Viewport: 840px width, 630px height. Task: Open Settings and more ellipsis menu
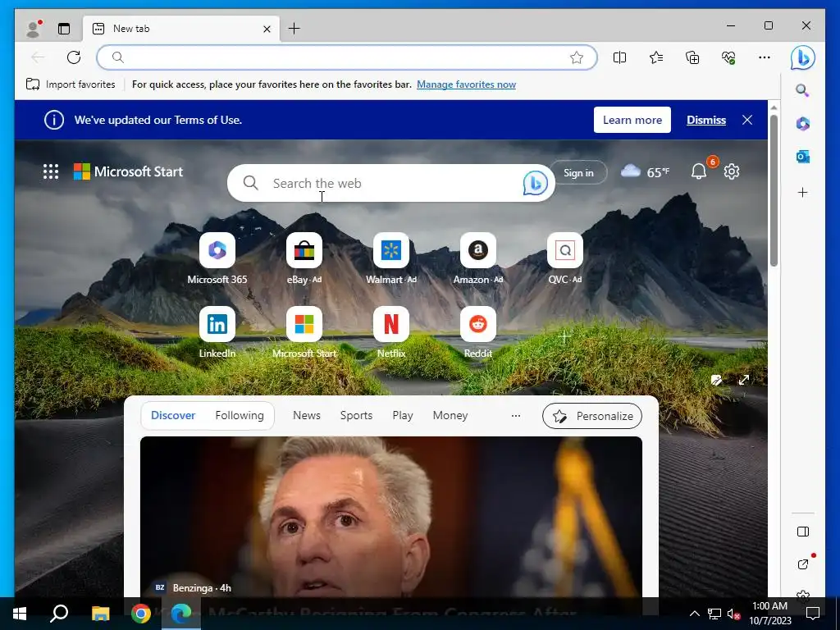pos(765,57)
